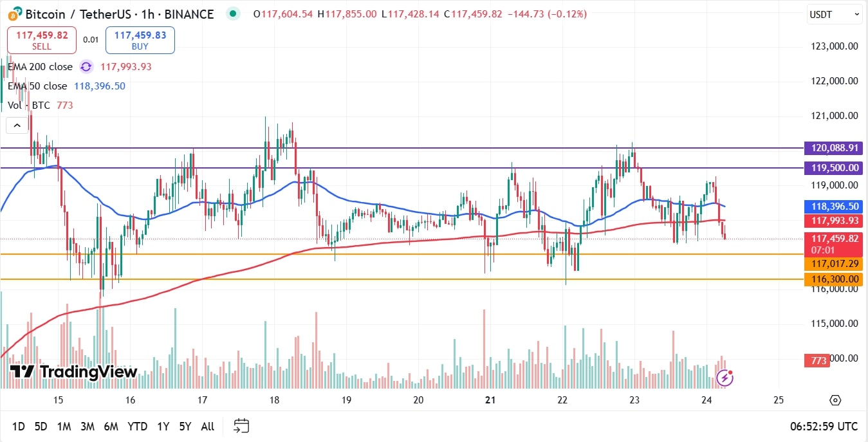Viewport: 868px width, 442px height.
Task: Click the 117,017.29 orange price label
Action: pos(834,264)
